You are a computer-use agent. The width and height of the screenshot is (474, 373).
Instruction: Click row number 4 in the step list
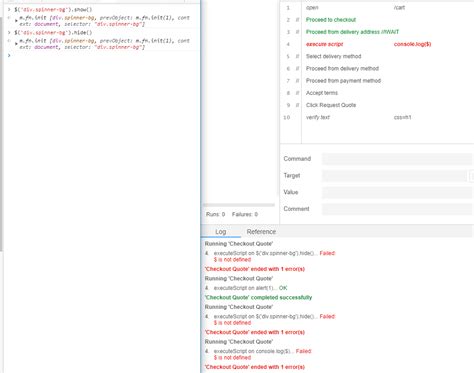click(288, 44)
